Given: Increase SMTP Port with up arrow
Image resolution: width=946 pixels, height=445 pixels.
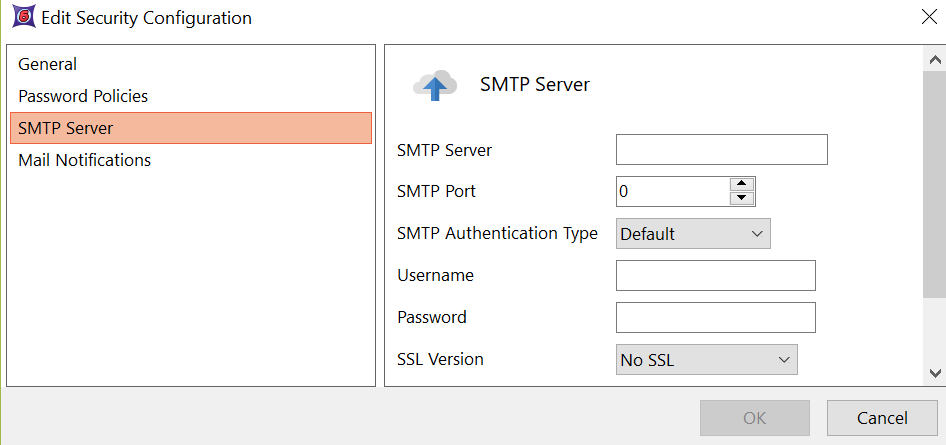Looking at the screenshot, I should point(741,184).
